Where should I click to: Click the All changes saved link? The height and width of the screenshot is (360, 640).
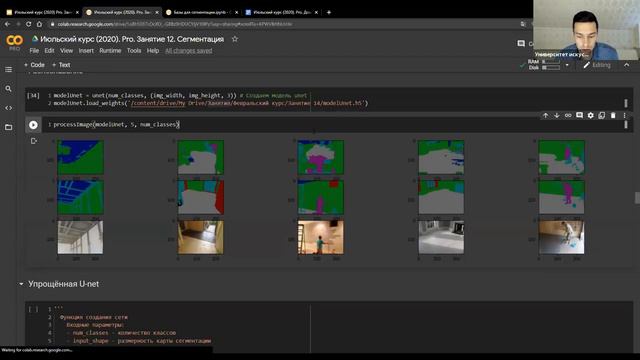click(189, 51)
